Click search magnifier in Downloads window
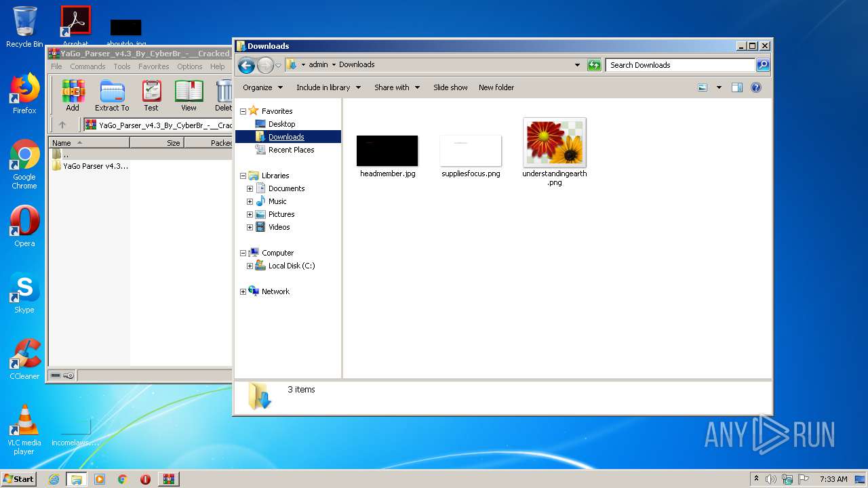Image resolution: width=868 pixels, height=488 pixels. (763, 65)
